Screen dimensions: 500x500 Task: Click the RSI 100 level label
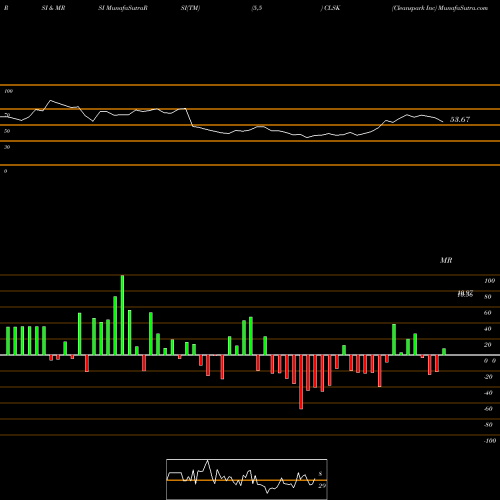coord(8,91)
